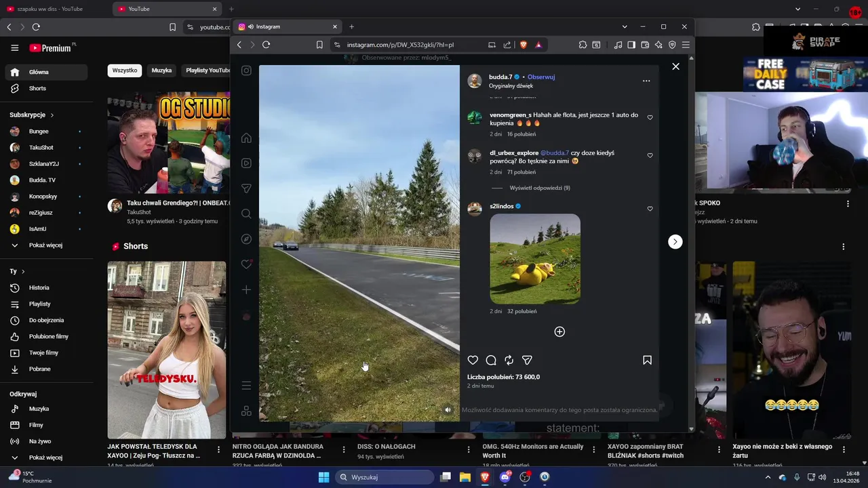The height and width of the screenshot is (488, 868).
Task: Save post with the bookmark icon
Action: coord(647,361)
